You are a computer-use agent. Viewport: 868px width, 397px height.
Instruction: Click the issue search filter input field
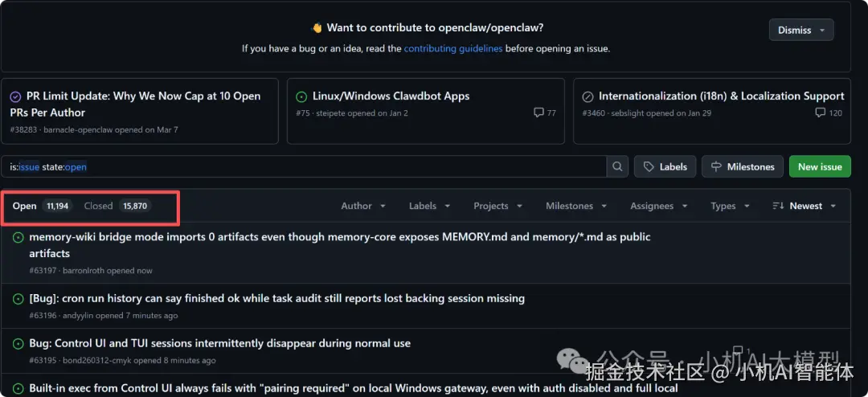coord(303,166)
